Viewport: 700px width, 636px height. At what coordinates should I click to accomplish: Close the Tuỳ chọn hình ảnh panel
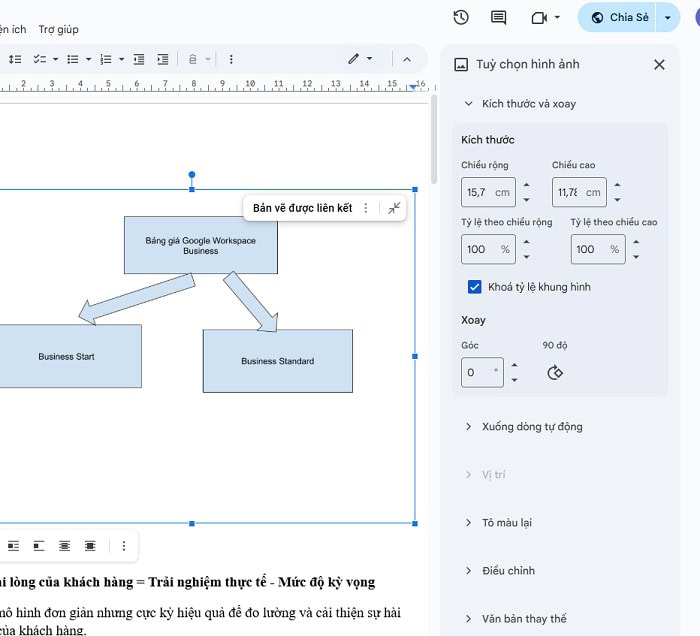tap(659, 65)
